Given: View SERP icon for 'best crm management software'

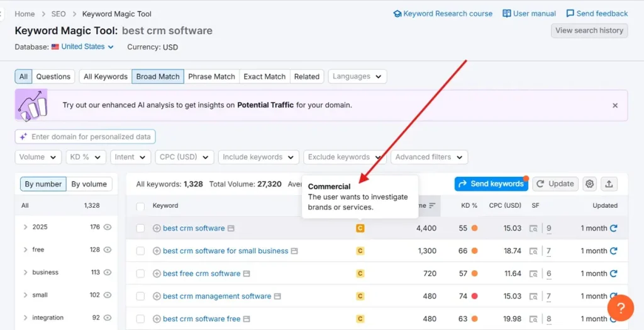Looking at the screenshot, I should point(277,296).
